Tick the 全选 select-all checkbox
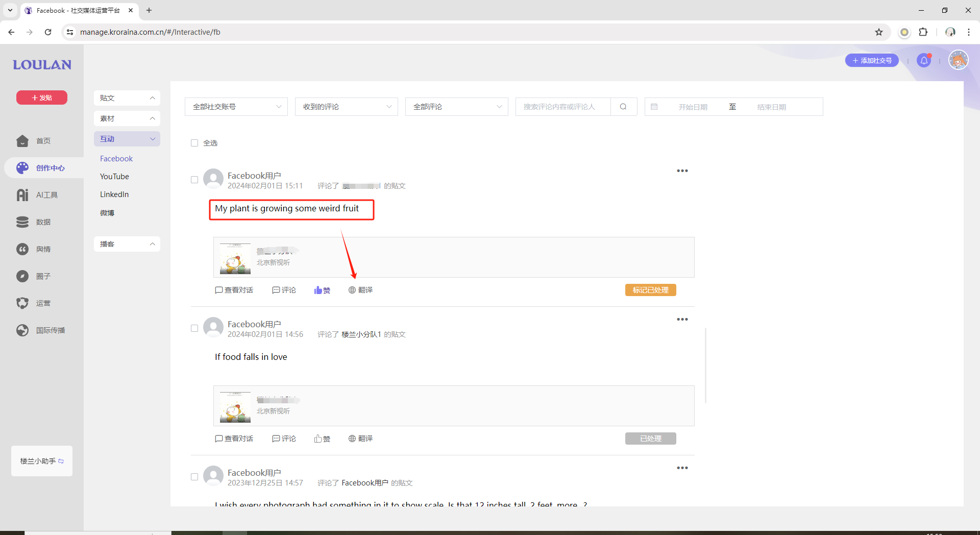 (x=194, y=143)
